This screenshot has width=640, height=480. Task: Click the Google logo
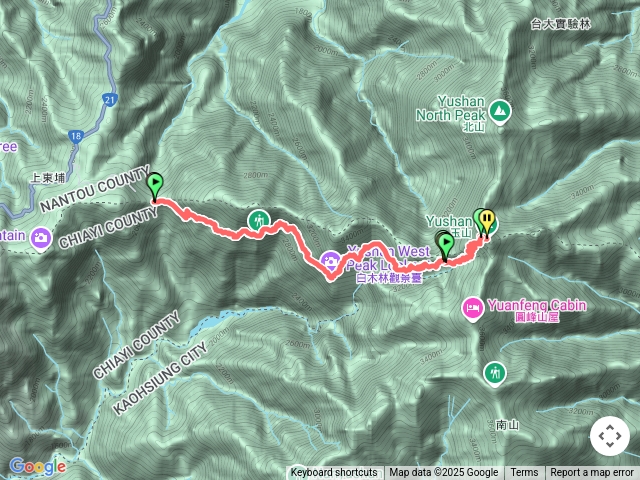coord(38,467)
